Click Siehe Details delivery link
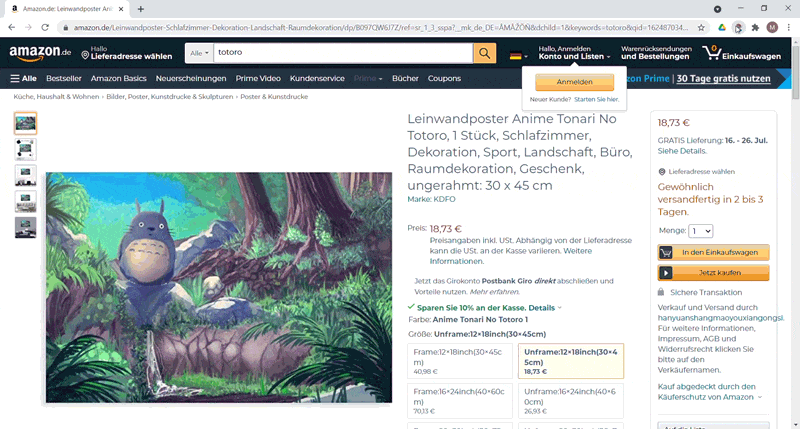Image resolution: width=800 pixels, height=429 pixels. (x=682, y=151)
